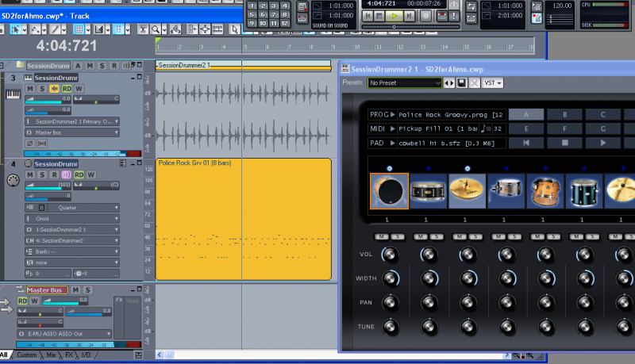635x364 pixels.
Task: Click the rewind button in the transport
Action: [367, 16]
